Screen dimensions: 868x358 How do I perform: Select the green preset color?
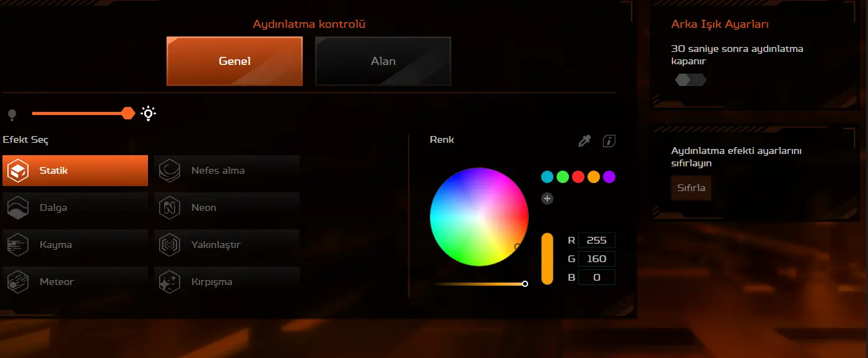pos(563,177)
